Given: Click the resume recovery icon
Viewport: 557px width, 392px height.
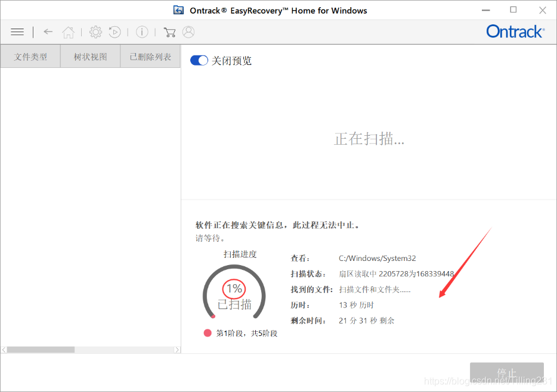Looking at the screenshot, I should 115,32.
